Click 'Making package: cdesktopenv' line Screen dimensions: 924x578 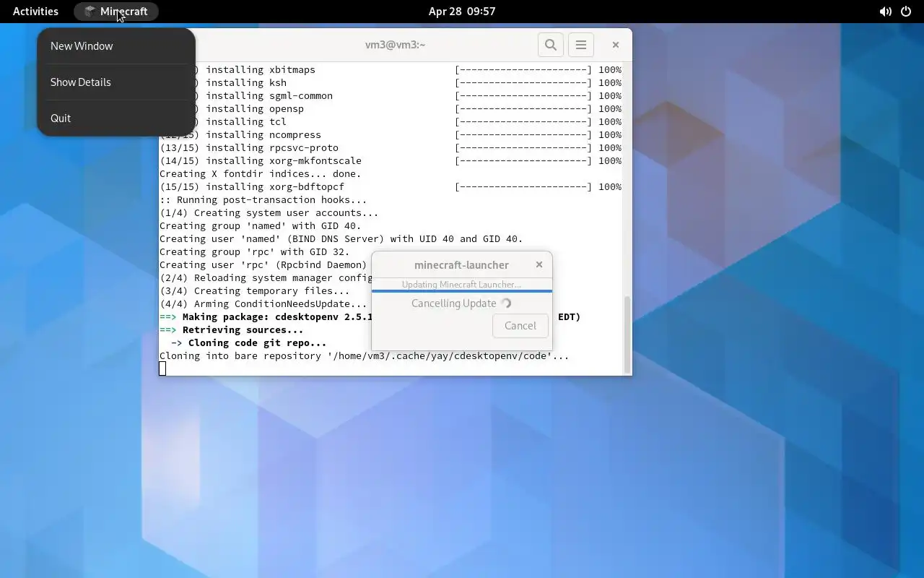tap(266, 317)
